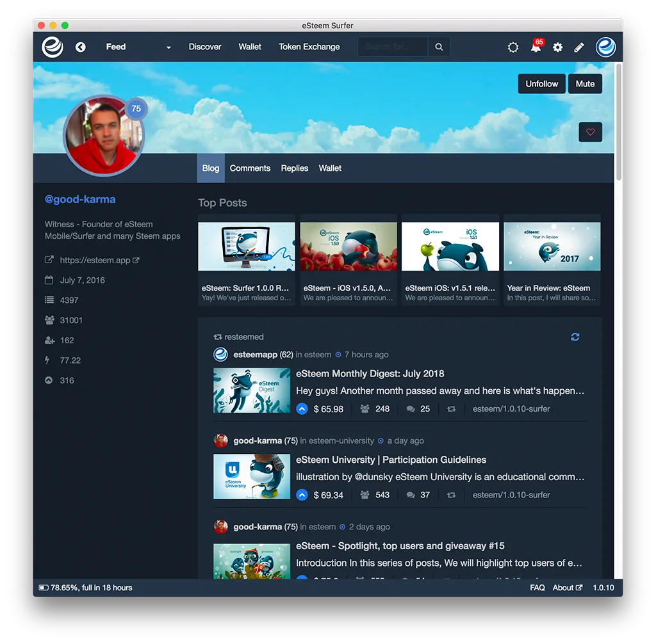
Task: Open notifications bell with 65 badge
Action: pyautogui.click(x=536, y=46)
